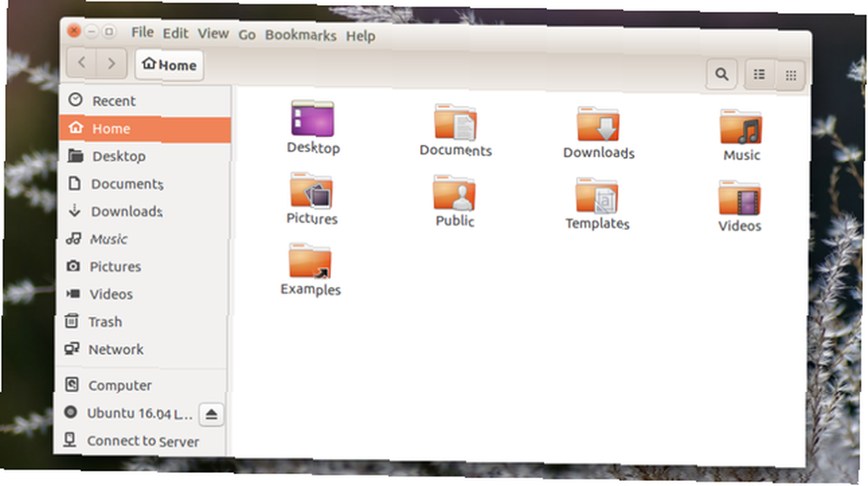Open the Documents folder icon in main pane
This screenshot has width=868, height=486.
[455, 121]
